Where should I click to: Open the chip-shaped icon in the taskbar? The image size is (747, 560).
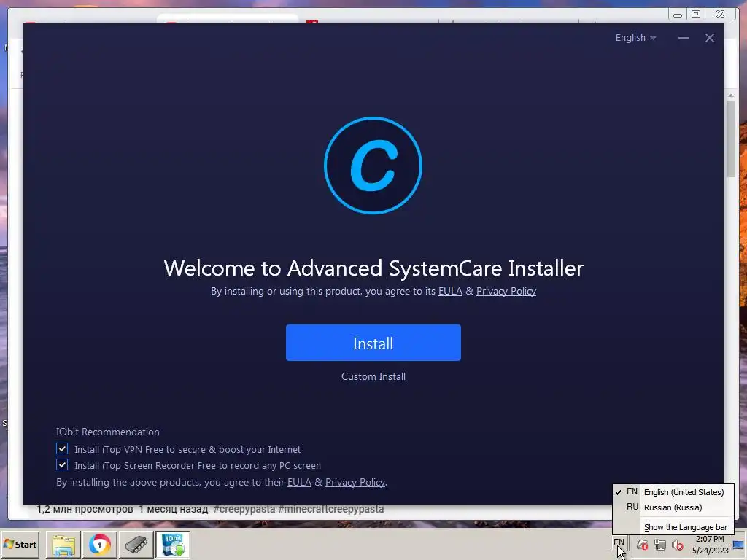(x=136, y=545)
